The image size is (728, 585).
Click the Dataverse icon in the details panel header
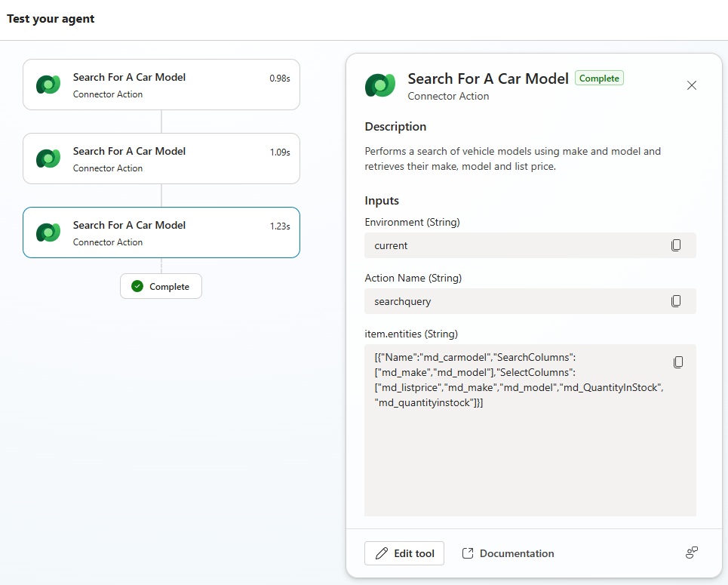pos(379,85)
